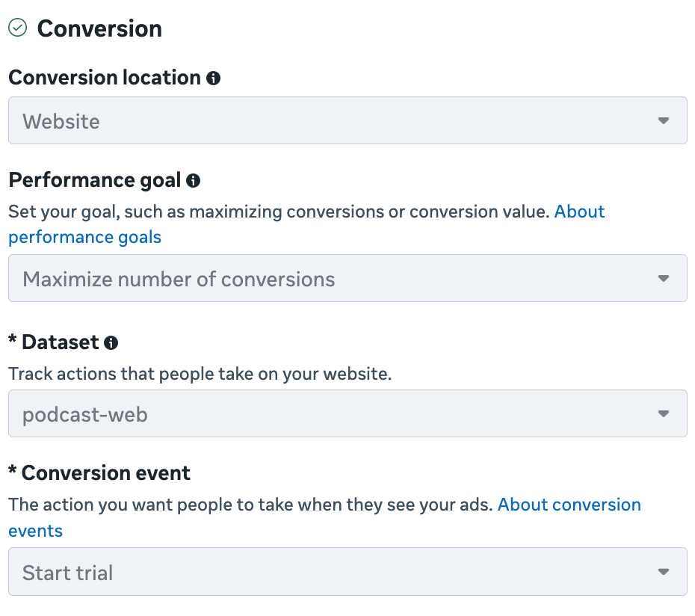695x616 pixels.
Task: Click the Conversion section heading
Action: 99,29
